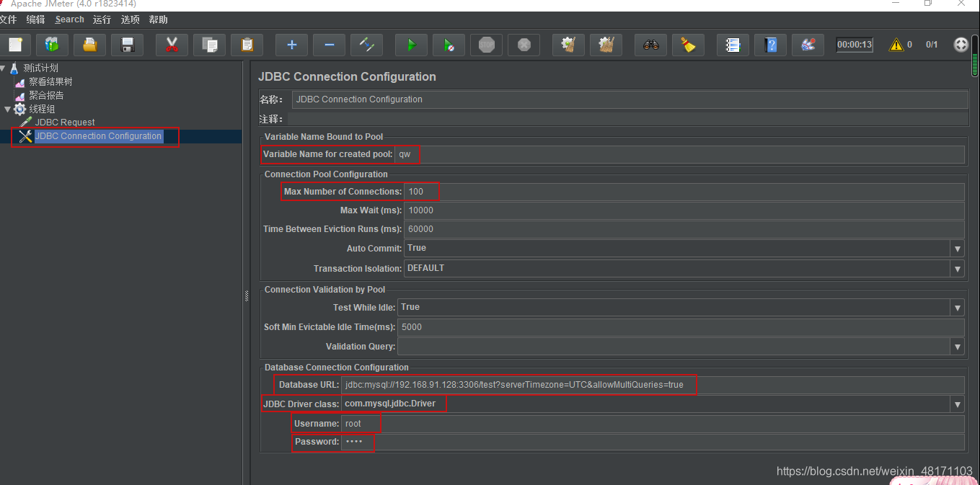Click the Toggle enable/disable icon
Screen dimensions: 980x485
pyautogui.click(x=366, y=45)
